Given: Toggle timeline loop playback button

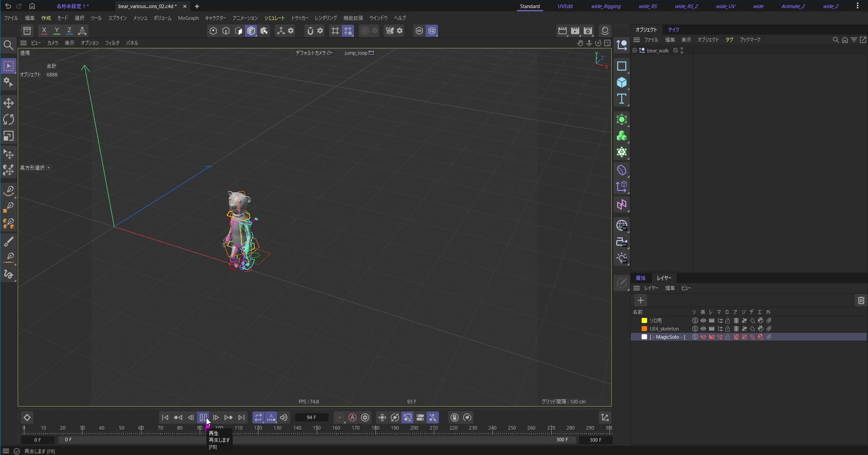Looking at the screenshot, I should pyautogui.click(x=258, y=417).
